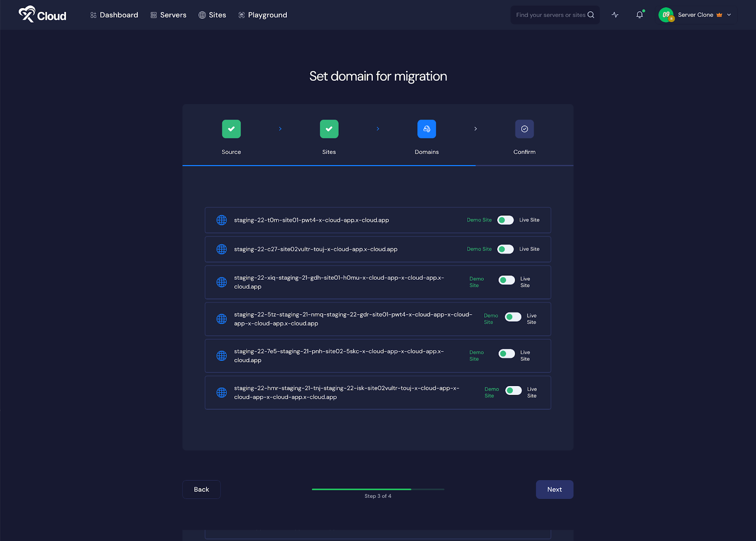Toggle staging-22-t0m-site01 domain to Demo Site

coord(505,220)
